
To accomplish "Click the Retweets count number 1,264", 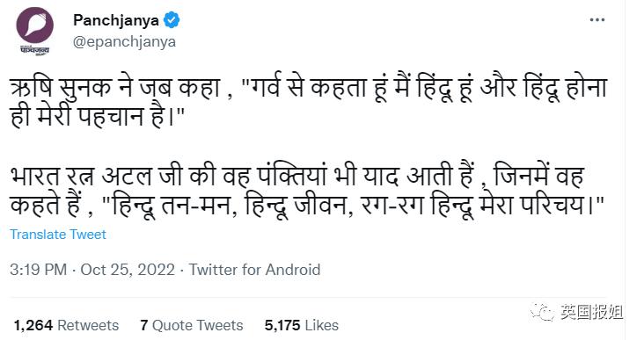I will pyautogui.click(x=33, y=325).
